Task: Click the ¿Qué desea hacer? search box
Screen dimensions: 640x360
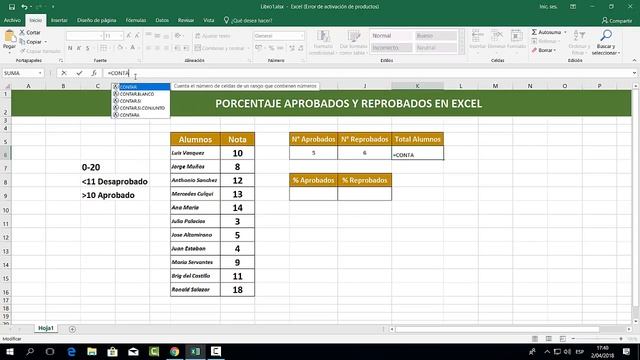Action: tap(248, 20)
